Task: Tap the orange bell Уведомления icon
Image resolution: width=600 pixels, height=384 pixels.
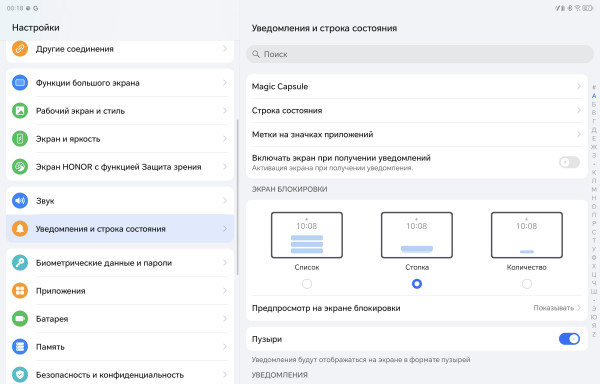Action: 20,228
